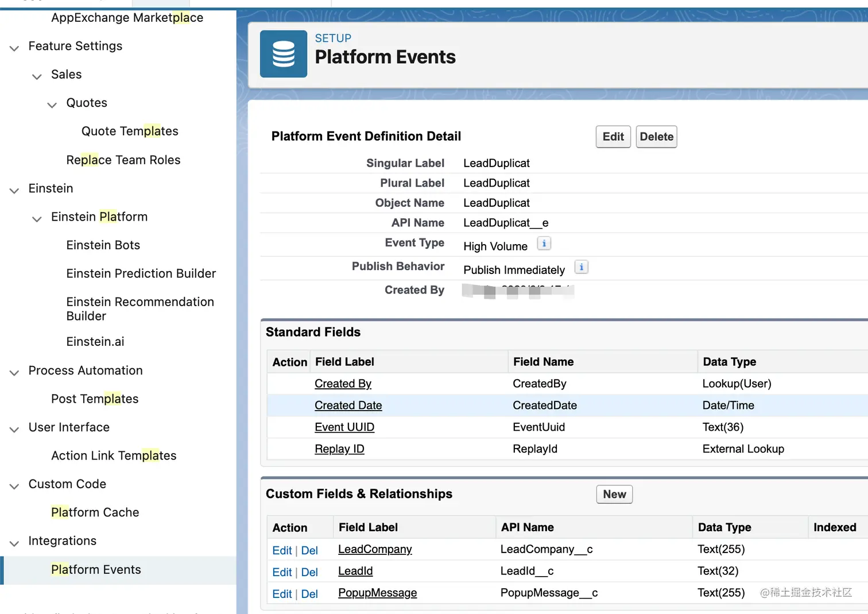Click the Indexed column header
Screen dimensions: 868x614
click(835, 527)
